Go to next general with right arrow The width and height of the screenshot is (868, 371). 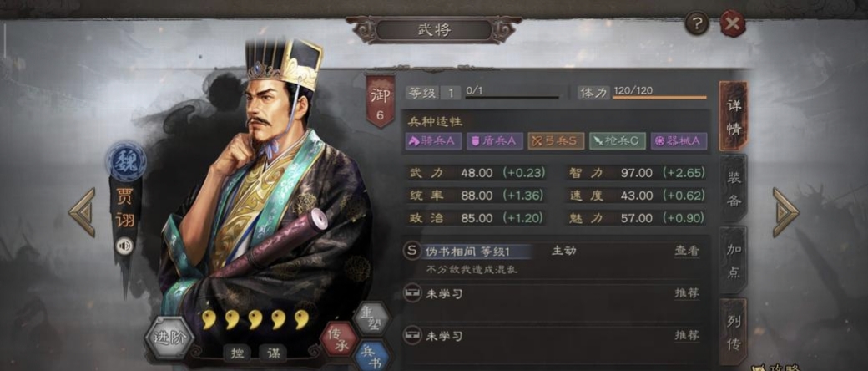(785, 212)
